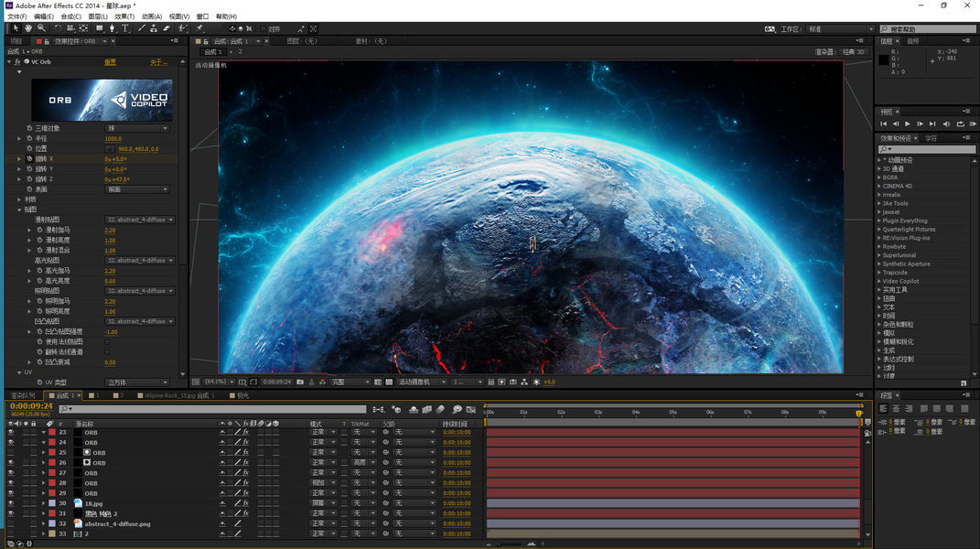Select the Type text tool
Viewport: 980px width, 549px height.
pyautogui.click(x=125, y=28)
